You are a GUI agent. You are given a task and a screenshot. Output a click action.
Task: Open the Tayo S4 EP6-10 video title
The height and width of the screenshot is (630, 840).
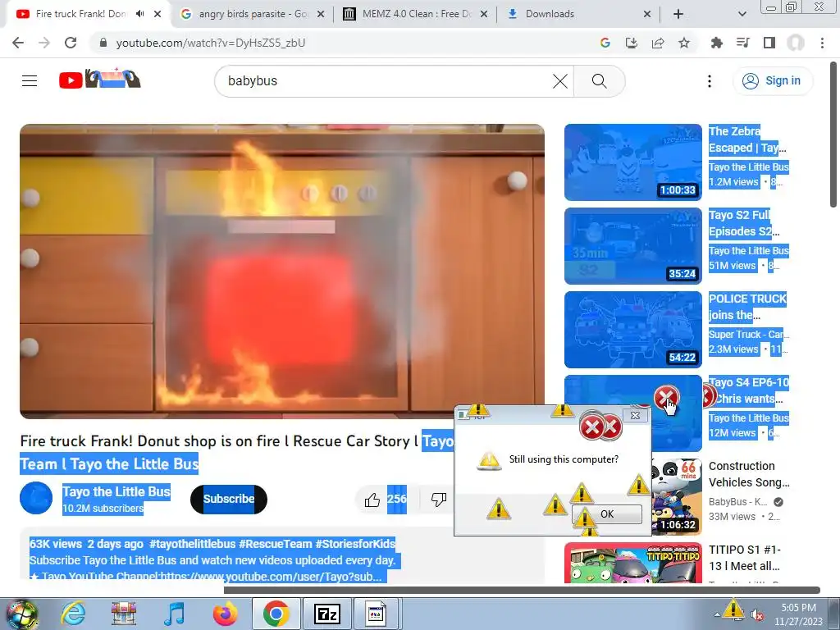tap(749, 390)
